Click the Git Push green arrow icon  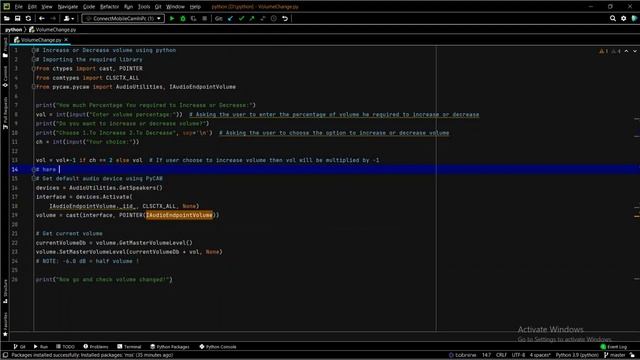[x=252, y=18]
